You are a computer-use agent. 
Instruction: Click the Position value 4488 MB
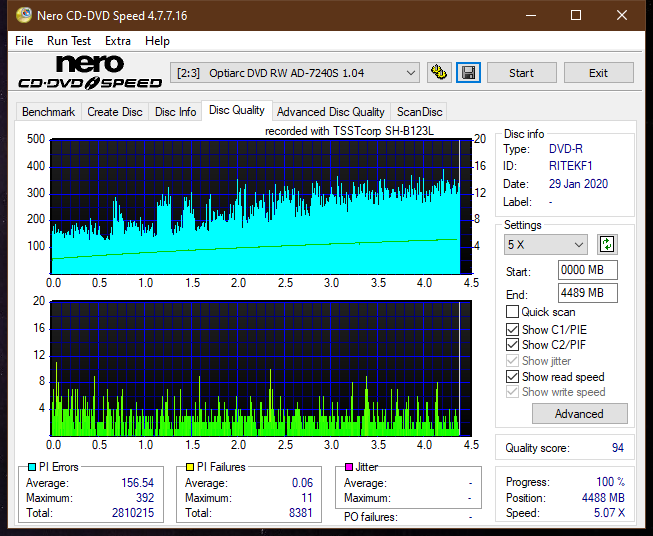[x=603, y=498]
